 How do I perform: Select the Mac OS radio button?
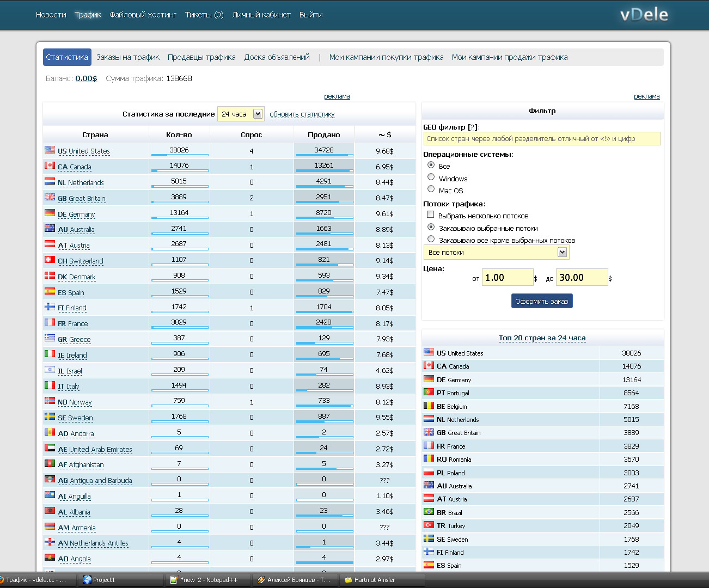click(431, 189)
